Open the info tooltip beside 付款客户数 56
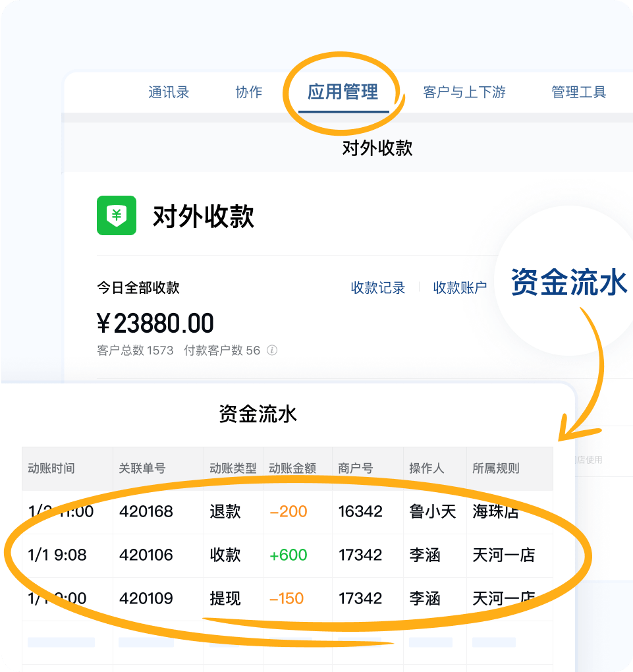 click(269, 350)
